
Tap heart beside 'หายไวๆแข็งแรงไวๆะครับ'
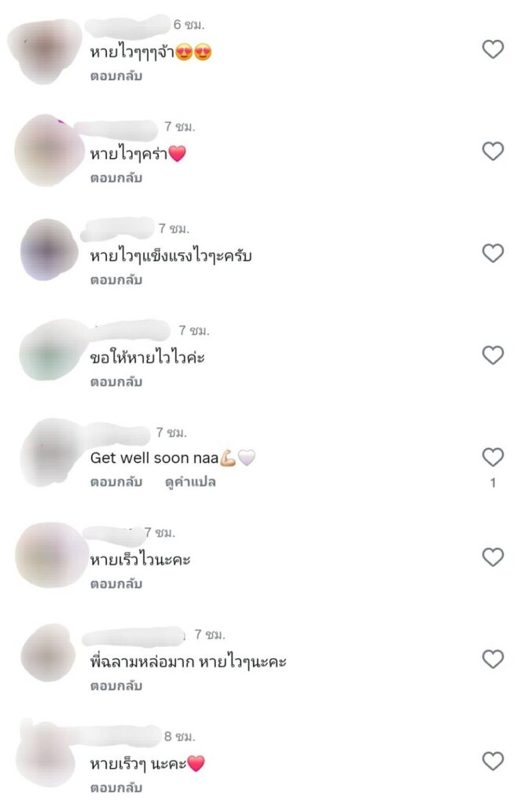point(493,253)
